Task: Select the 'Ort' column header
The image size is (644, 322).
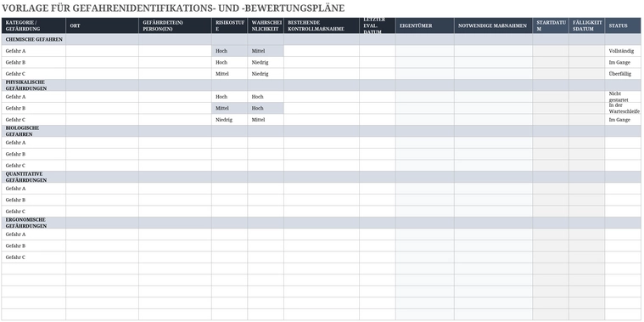Action: tap(103, 25)
